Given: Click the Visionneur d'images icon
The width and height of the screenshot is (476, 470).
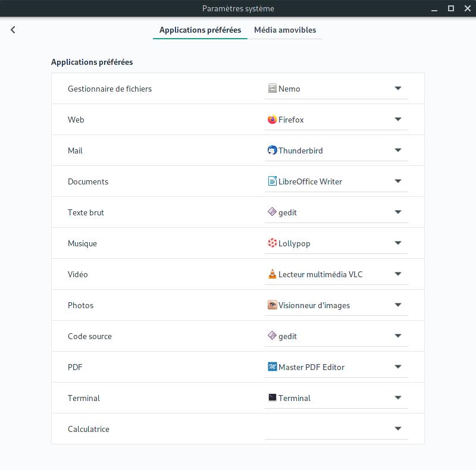Looking at the screenshot, I should (273, 305).
